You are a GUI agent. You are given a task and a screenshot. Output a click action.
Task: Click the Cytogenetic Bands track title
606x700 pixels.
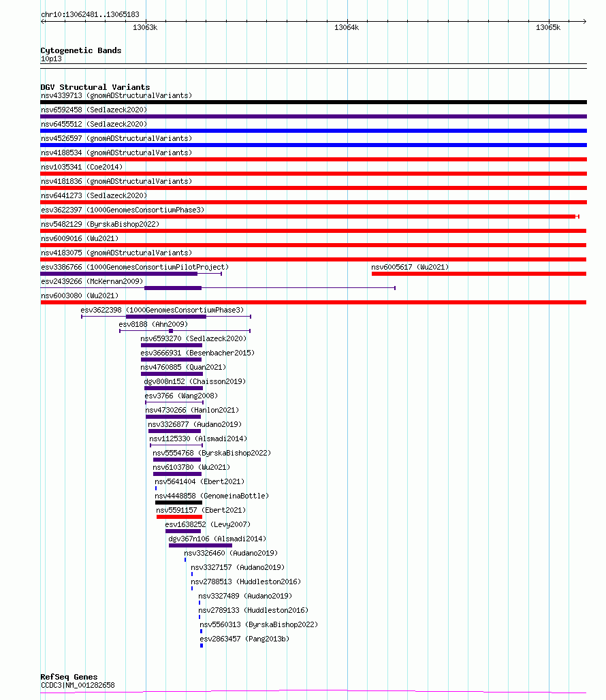pos(81,50)
